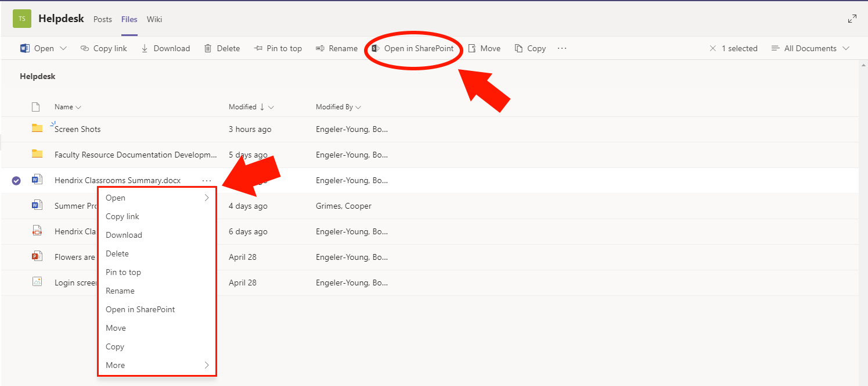Open Hendrix Classrooms Summary.docx file
Image resolution: width=868 pixels, height=386 pixels.
point(117,180)
